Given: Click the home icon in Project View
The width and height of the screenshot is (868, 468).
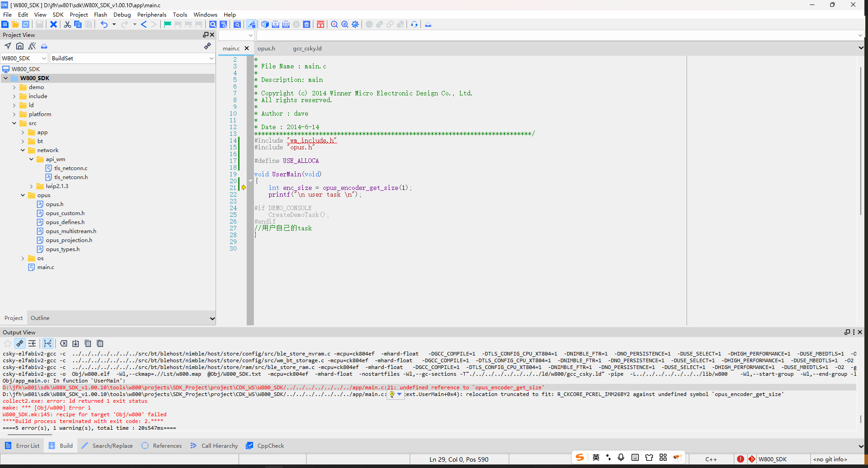Looking at the screenshot, I should [x=20, y=46].
